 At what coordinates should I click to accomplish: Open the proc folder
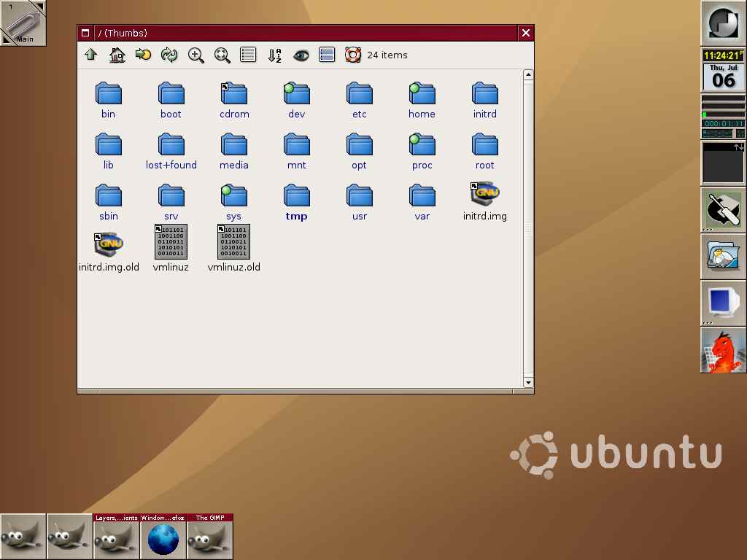[422, 152]
